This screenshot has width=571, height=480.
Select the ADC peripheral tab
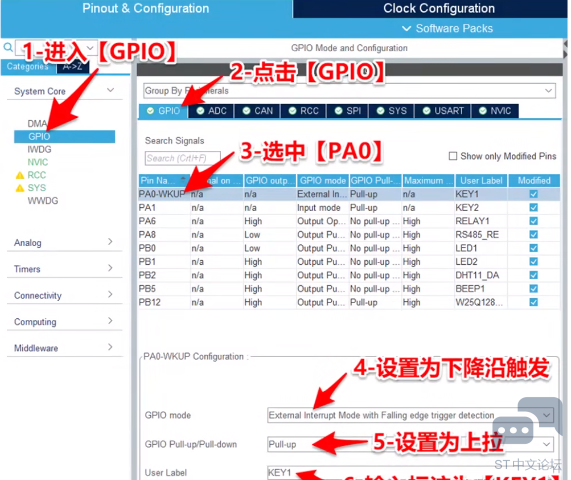tap(211, 111)
